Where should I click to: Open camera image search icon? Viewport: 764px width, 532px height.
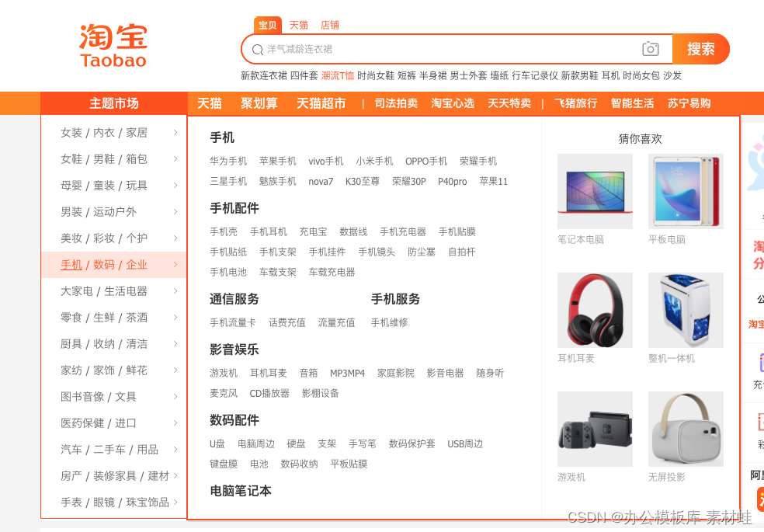[651, 49]
